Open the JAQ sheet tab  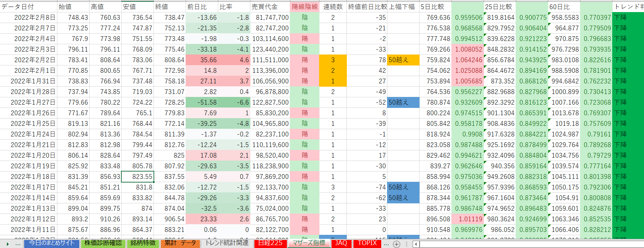(341, 243)
